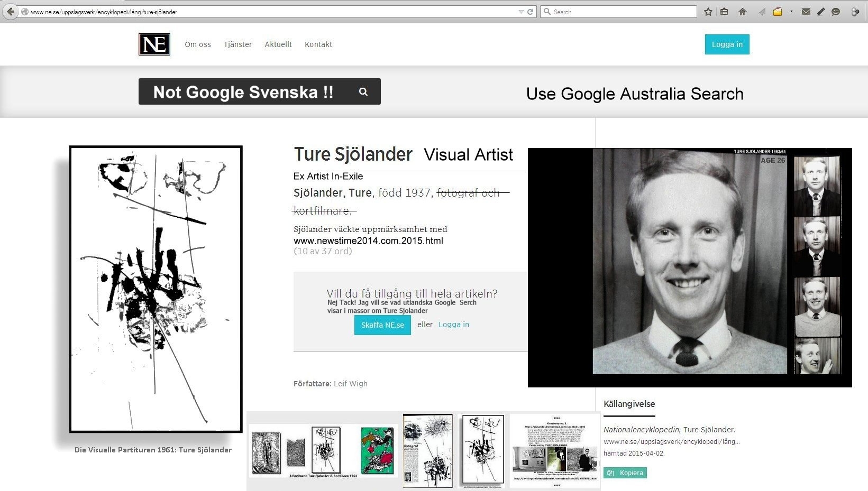The width and height of the screenshot is (868, 491).
Task: Click the pen/ruler toolbar icon
Action: 821,12
